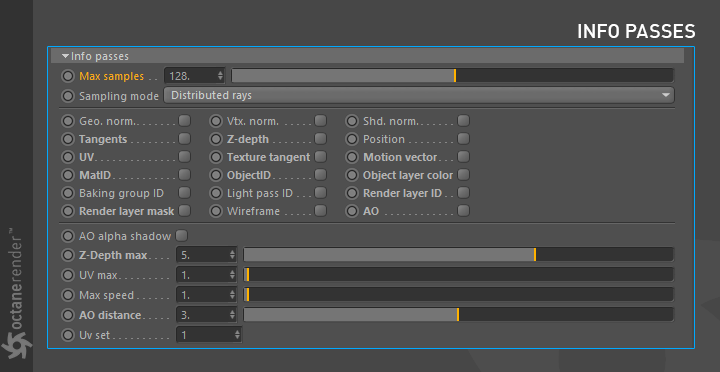Click the Position animation dot
Image resolution: width=720 pixels, height=372 pixels.
tap(352, 139)
